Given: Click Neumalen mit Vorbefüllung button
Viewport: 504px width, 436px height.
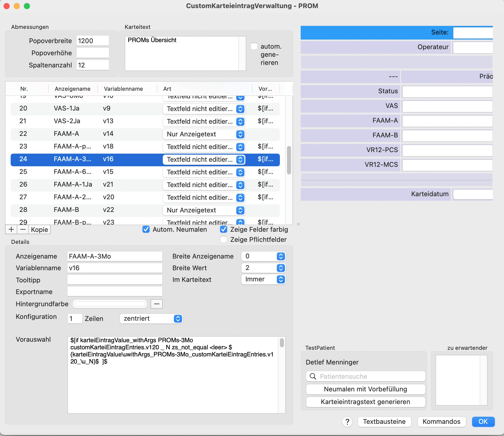Looking at the screenshot, I should point(366,389).
